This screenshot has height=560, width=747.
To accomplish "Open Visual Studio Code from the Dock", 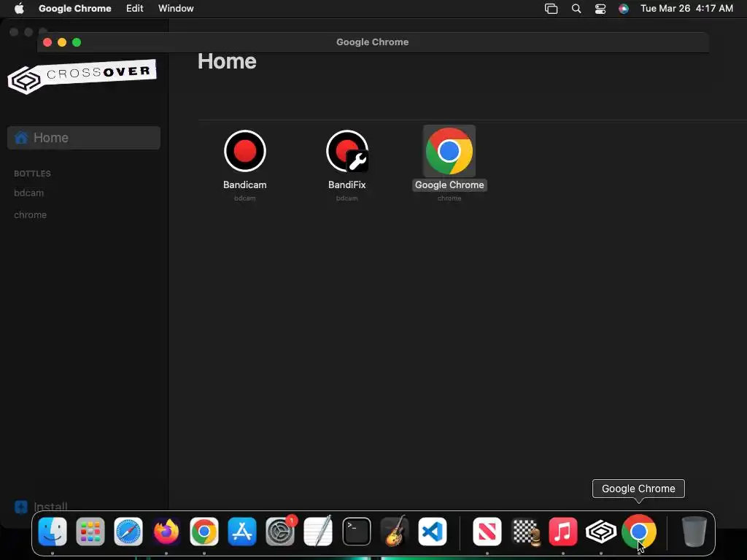I will [433, 531].
